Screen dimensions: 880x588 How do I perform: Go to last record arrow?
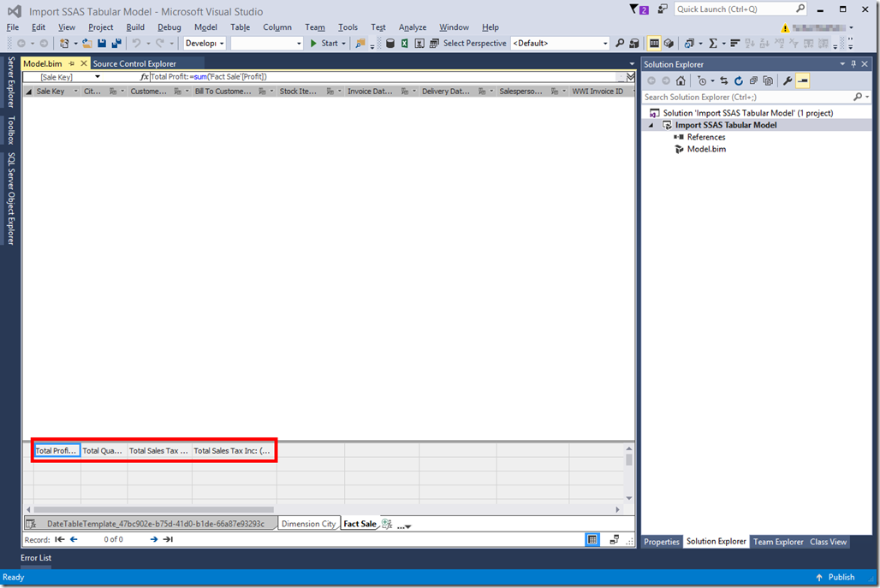168,539
